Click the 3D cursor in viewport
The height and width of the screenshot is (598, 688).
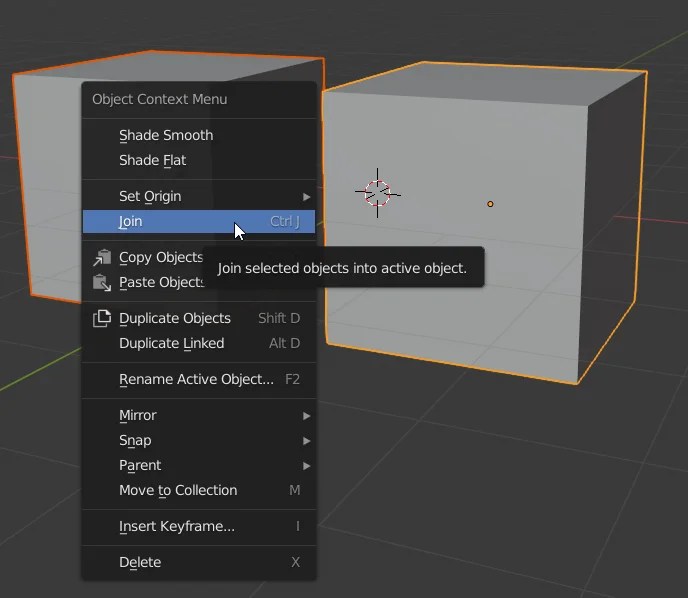[x=377, y=193]
